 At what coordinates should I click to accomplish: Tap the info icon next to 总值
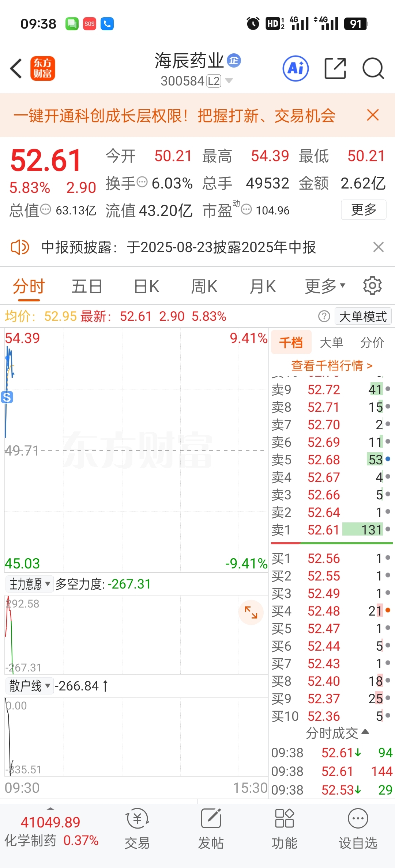coord(45,209)
